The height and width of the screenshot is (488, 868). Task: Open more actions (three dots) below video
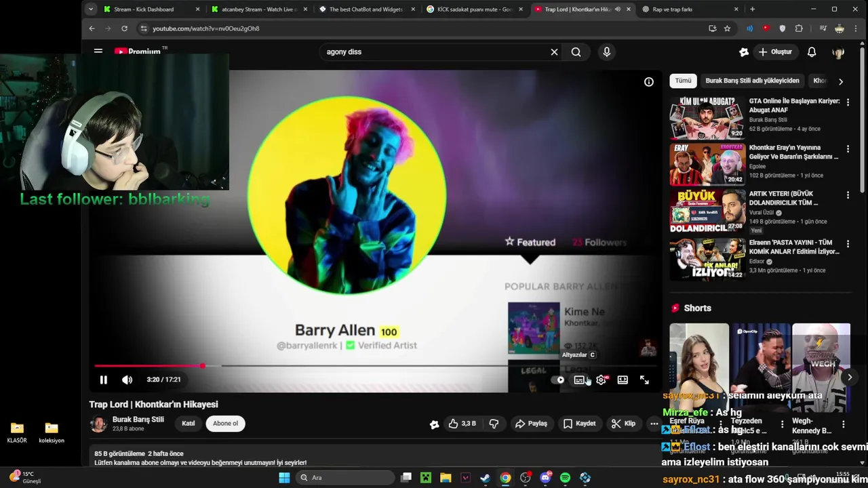[x=654, y=424]
